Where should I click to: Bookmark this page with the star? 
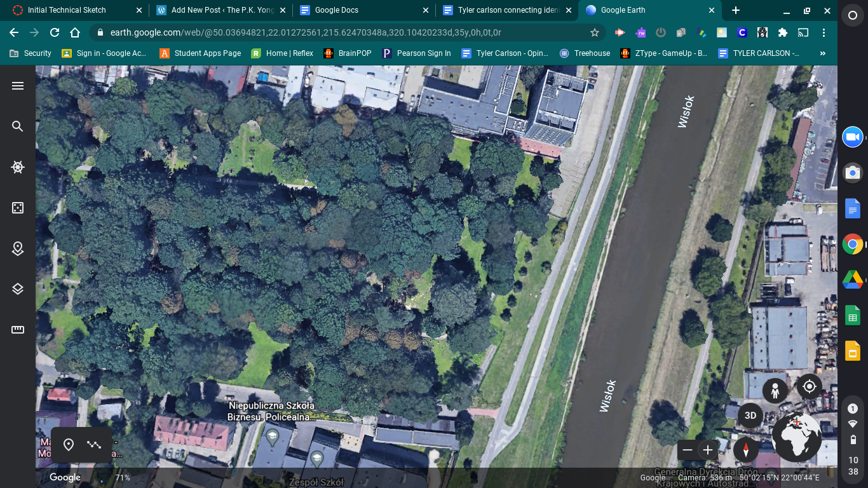pos(595,32)
